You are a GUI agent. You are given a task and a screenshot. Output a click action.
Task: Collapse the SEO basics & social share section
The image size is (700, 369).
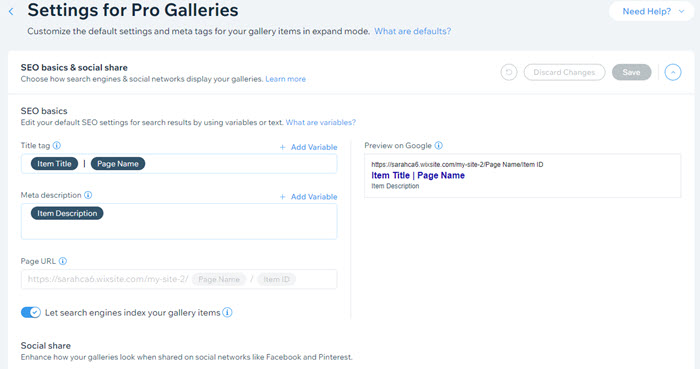673,72
